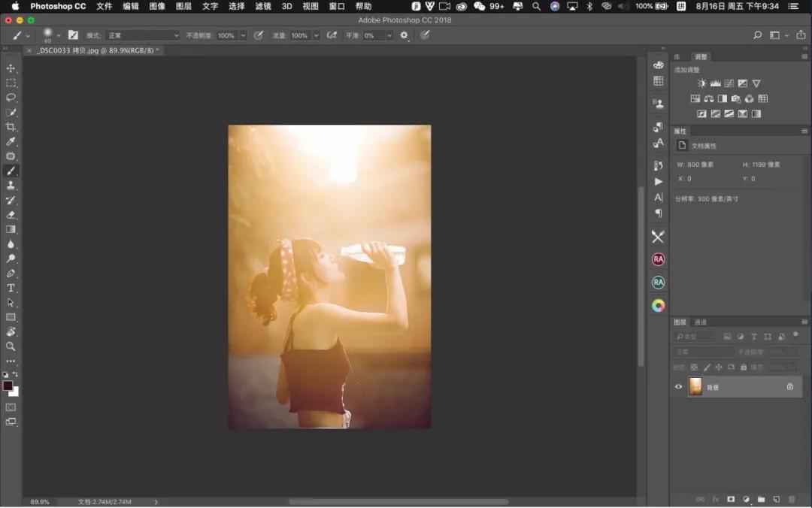Screen dimensions: 812x508
Task: Toggle the brush settings panel button
Action: [x=73, y=35]
